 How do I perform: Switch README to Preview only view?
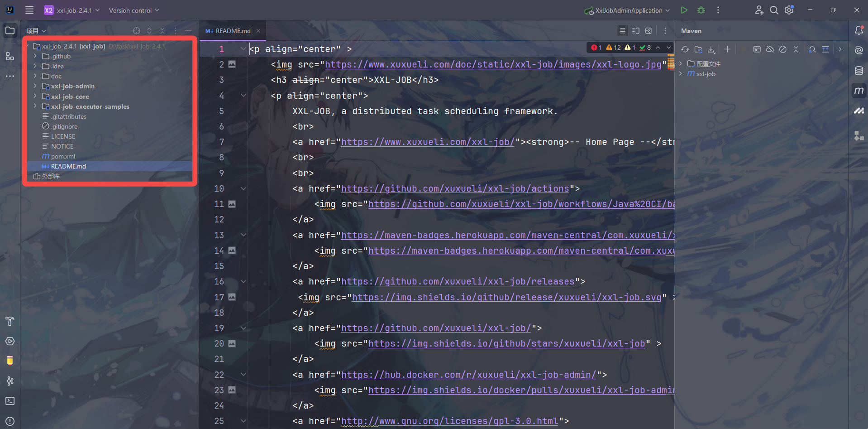(649, 31)
